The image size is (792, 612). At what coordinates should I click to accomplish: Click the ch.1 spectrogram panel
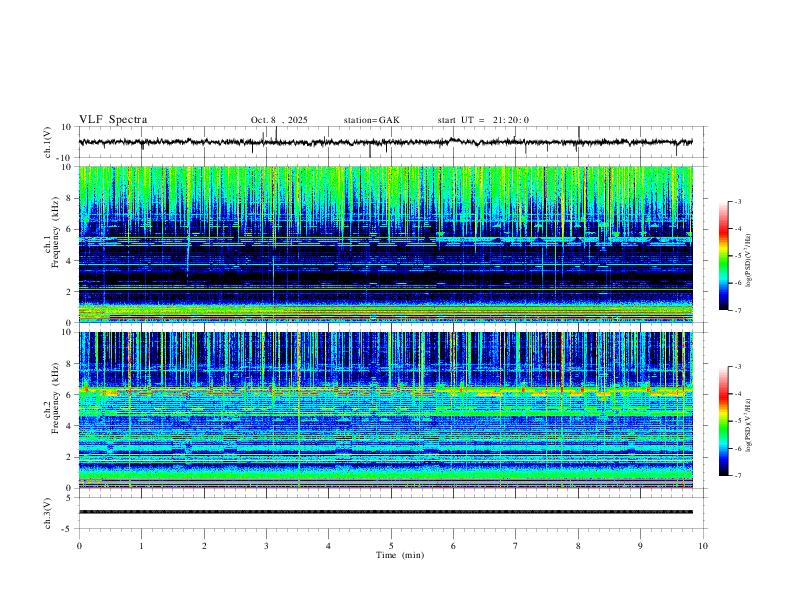[385, 244]
